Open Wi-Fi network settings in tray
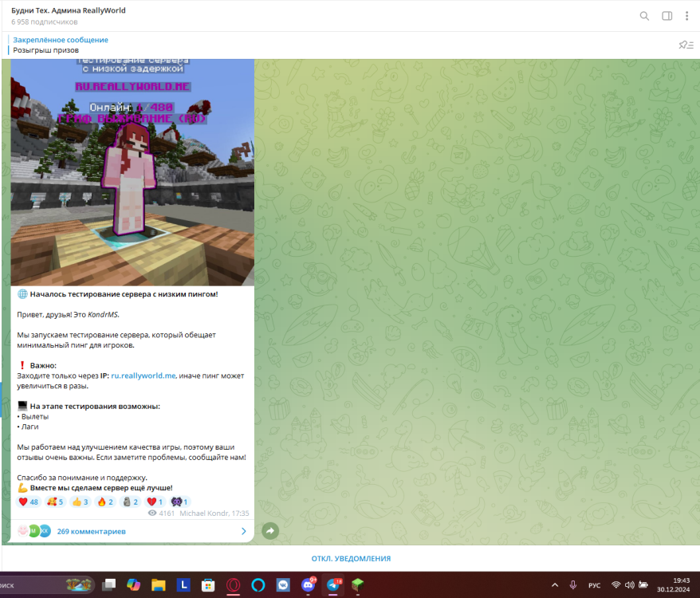This screenshot has width=700, height=598. [x=616, y=585]
